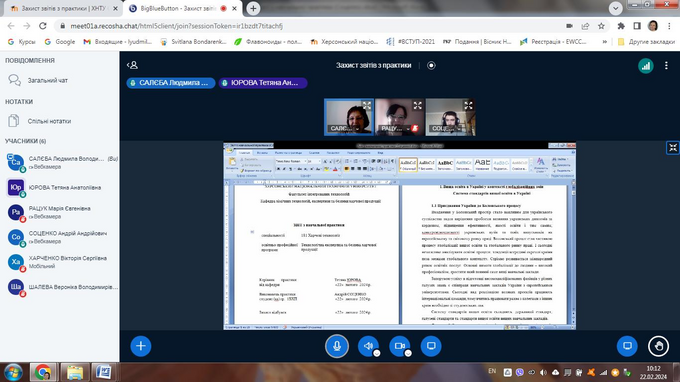Raise hand using the hand icon

[658, 346]
